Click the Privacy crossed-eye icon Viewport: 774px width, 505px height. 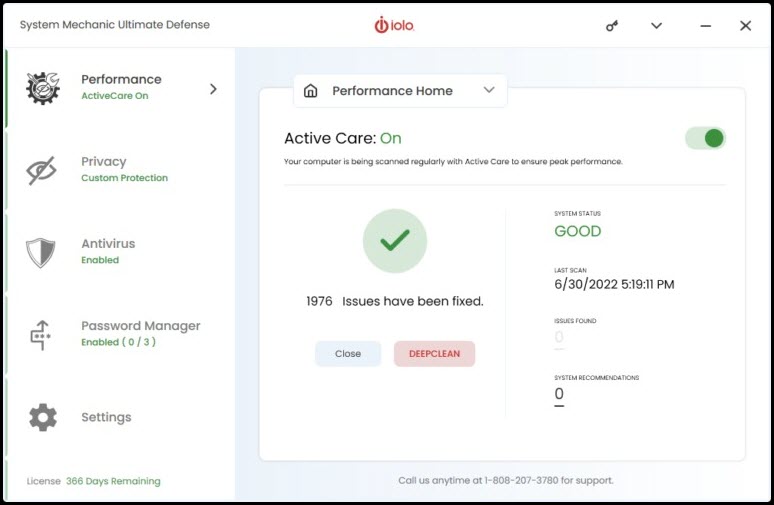pos(41,170)
